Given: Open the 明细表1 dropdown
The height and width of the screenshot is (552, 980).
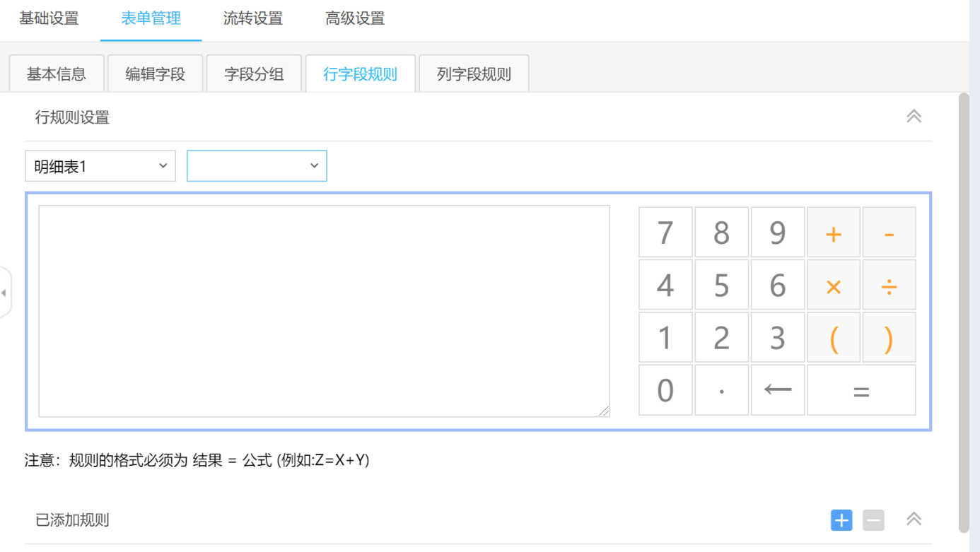Looking at the screenshot, I should pyautogui.click(x=100, y=166).
